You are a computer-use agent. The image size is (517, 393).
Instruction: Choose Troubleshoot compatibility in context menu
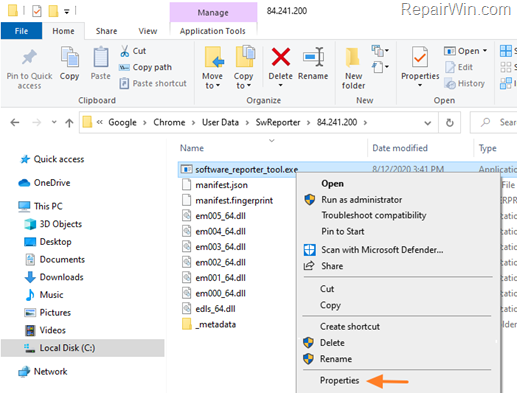(374, 215)
